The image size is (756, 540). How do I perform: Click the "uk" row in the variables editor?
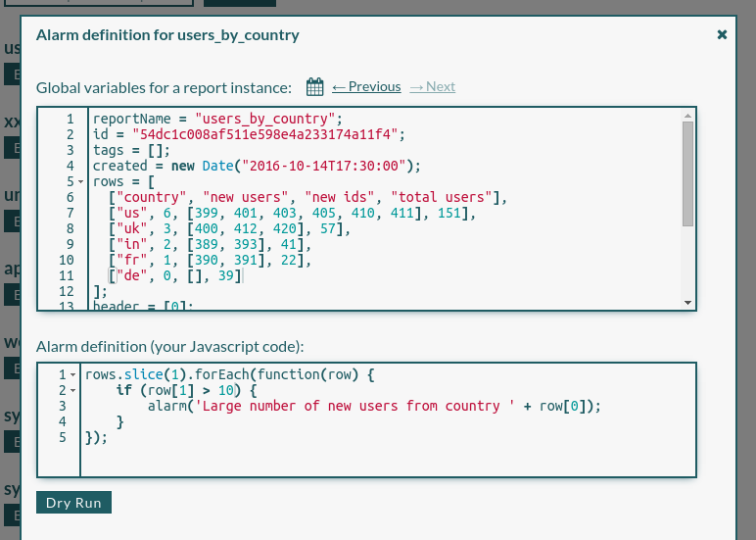[x=229, y=228]
